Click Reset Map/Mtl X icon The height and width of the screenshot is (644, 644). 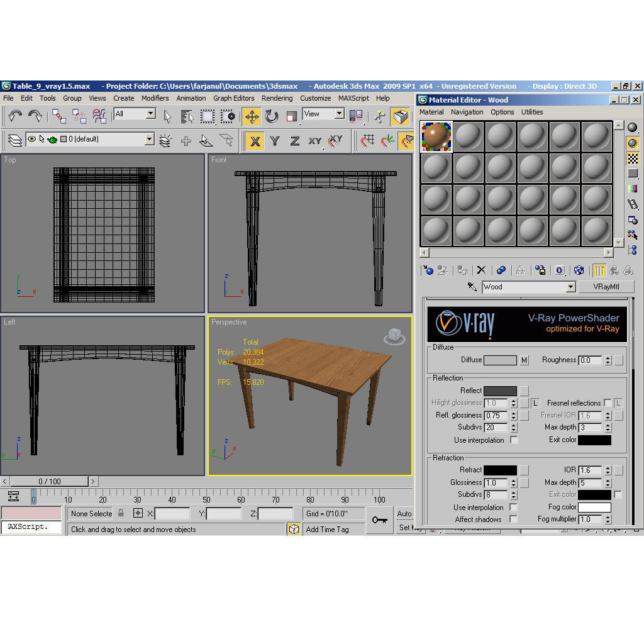[481, 270]
